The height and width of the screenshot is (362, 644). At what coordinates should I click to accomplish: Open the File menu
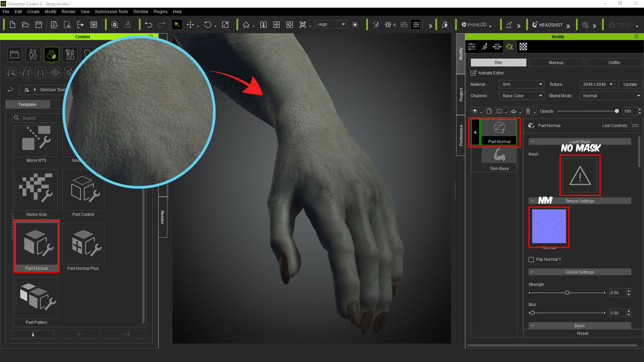(6, 12)
